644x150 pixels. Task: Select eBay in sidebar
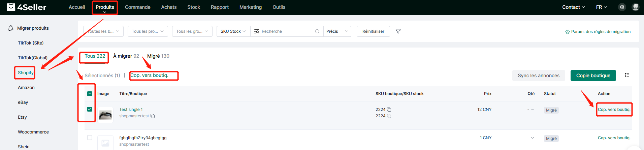[x=23, y=102]
